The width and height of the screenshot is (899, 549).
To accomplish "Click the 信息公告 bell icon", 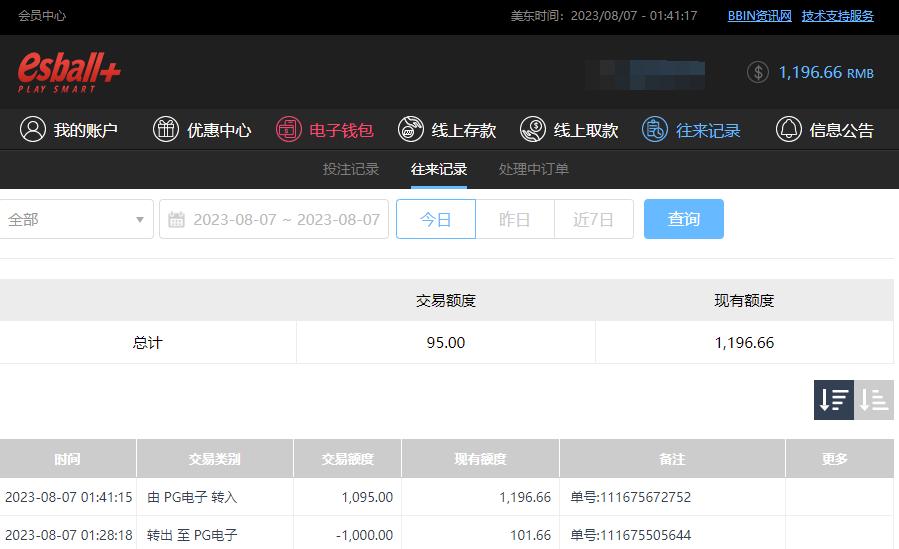I will tap(788, 129).
